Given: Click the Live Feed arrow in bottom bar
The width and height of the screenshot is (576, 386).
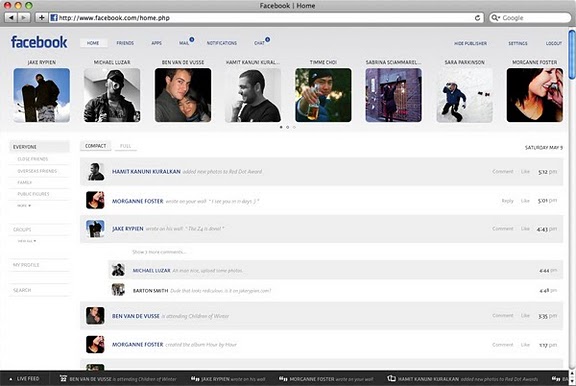Looking at the screenshot, I should point(11,379).
